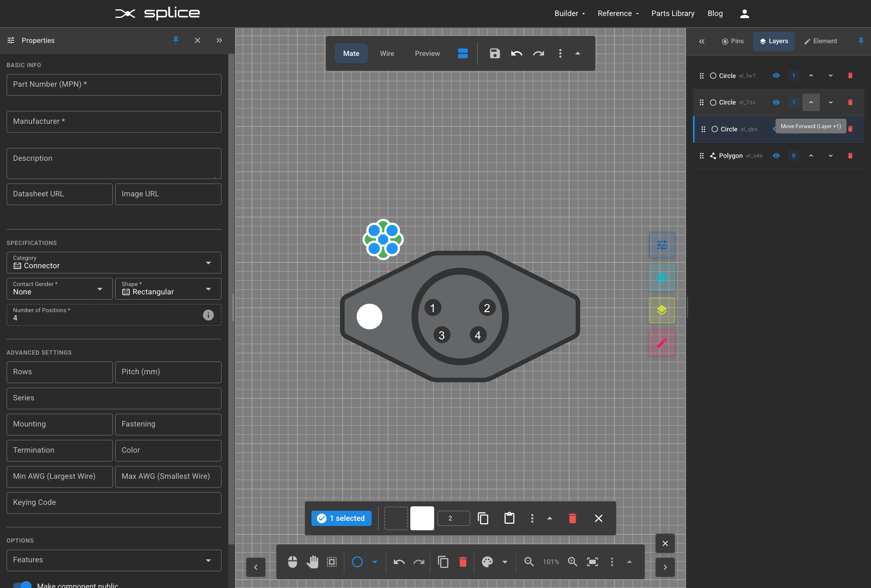871x588 pixels.
Task: Click the fit-to-screen icon
Action: click(592, 562)
